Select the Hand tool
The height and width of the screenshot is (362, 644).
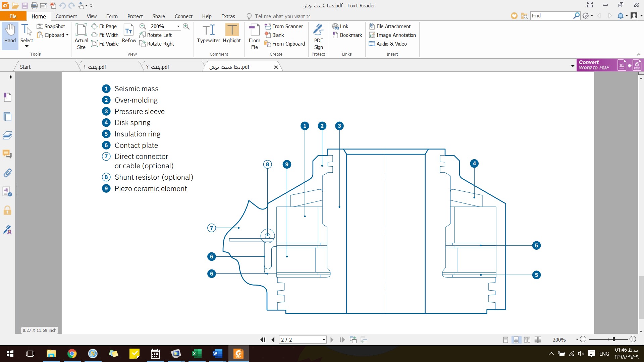[x=9, y=34]
